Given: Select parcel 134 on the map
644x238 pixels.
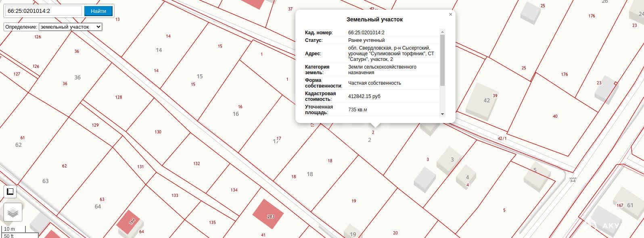Looking at the screenshot, I should coord(234,190).
